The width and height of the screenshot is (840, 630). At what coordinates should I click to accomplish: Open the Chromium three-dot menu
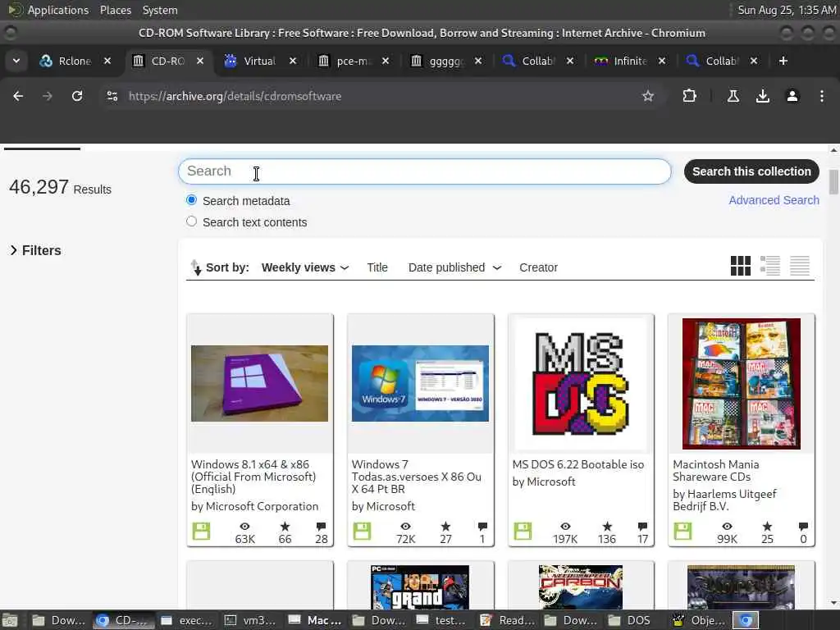click(822, 96)
